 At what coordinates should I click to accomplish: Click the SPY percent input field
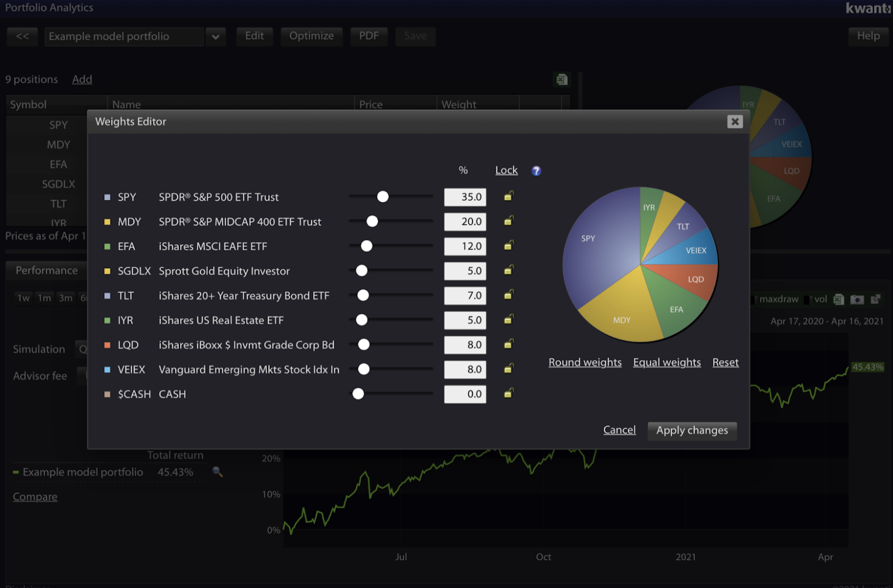pyautogui.click(x=465, y=197)
